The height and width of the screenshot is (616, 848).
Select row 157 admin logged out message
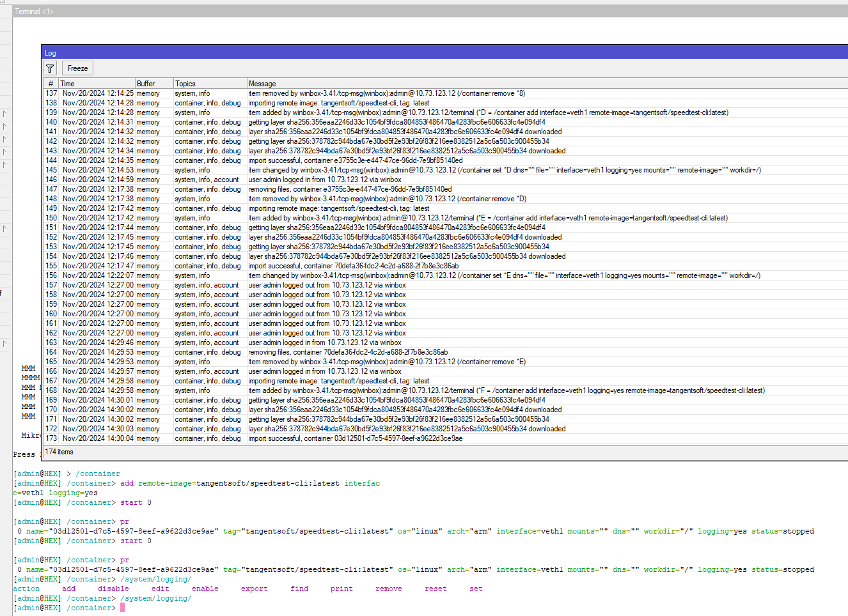click(446, 285)
